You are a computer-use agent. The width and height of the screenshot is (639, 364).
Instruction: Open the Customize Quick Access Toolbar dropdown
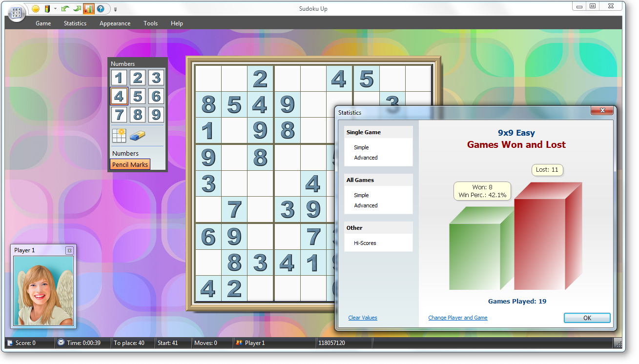click(x=116, y=9)
